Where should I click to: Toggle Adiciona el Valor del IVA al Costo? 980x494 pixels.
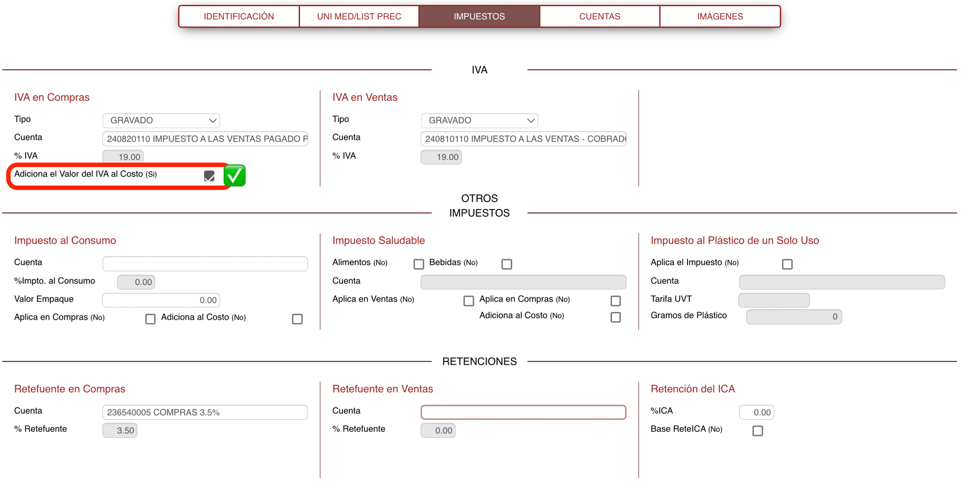coord(209,176)
